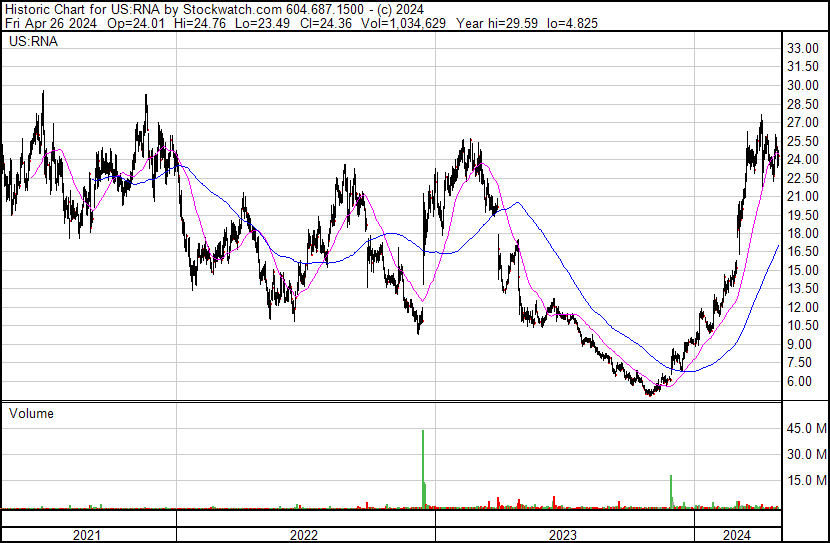Click the 10.50 price axis label

click(x=803, y=325)
